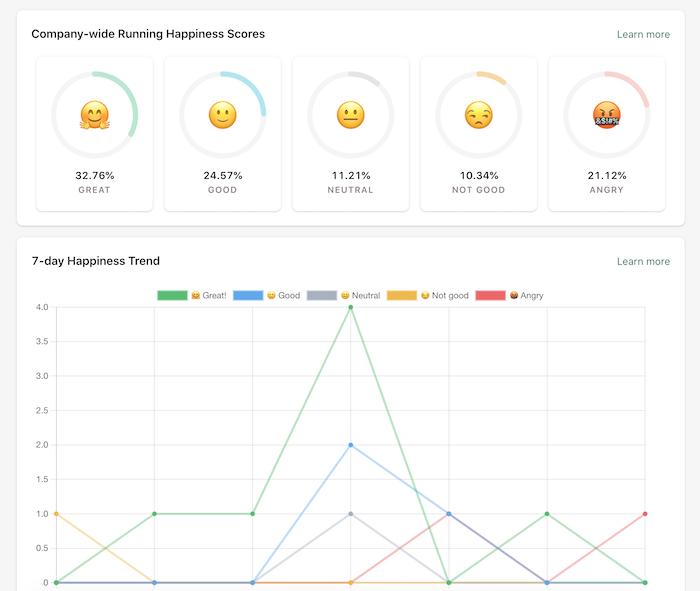Click the green data point at peak 4.0
This screenshot has height=591, width=700.
[350, 307]
